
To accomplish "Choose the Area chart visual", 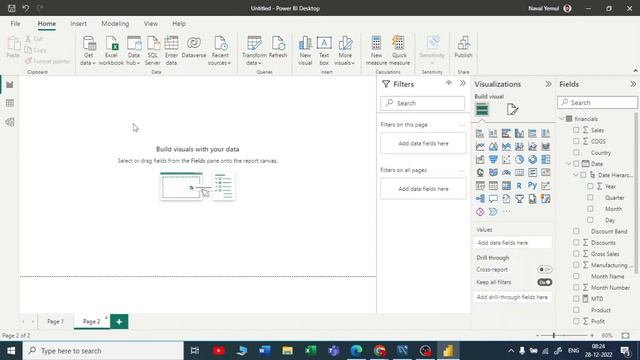I will click(493, 147).
